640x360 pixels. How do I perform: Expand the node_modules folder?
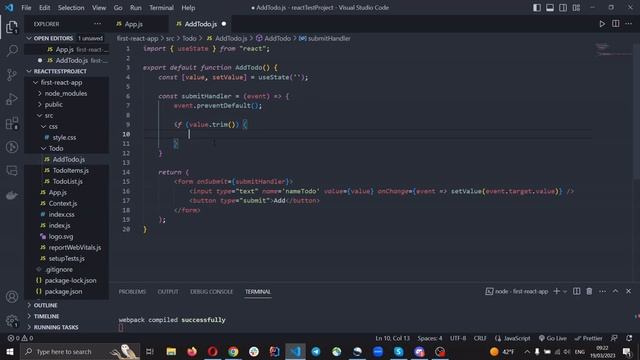point(66,93)
